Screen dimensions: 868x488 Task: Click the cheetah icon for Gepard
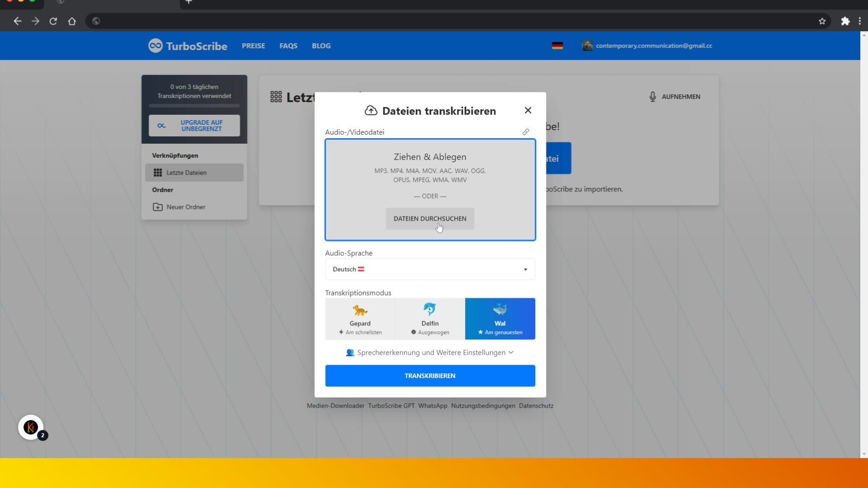(x=360, y=310)
